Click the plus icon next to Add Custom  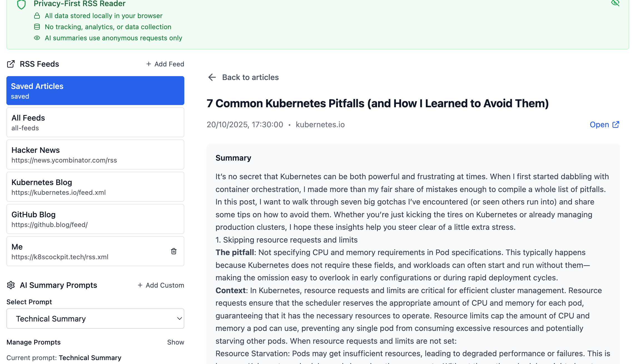tap(140, 285)
